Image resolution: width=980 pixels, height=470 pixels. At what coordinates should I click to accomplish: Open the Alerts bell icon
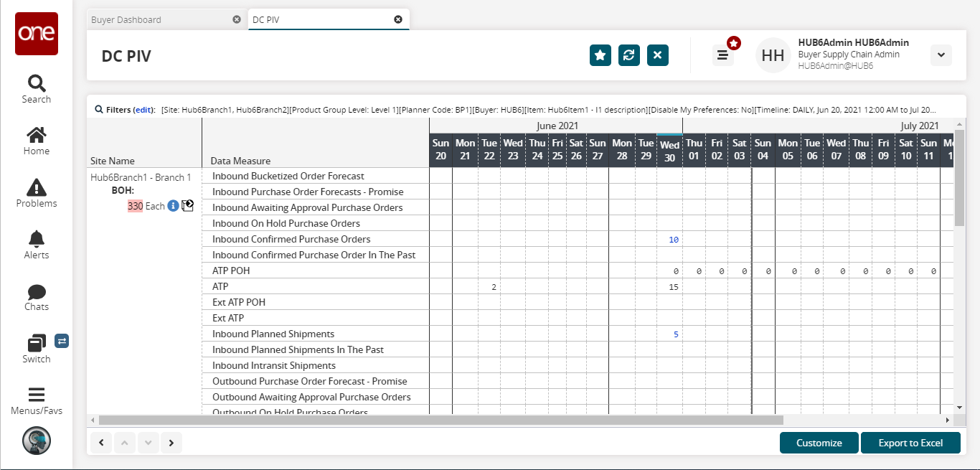click(x=36, y=245)
